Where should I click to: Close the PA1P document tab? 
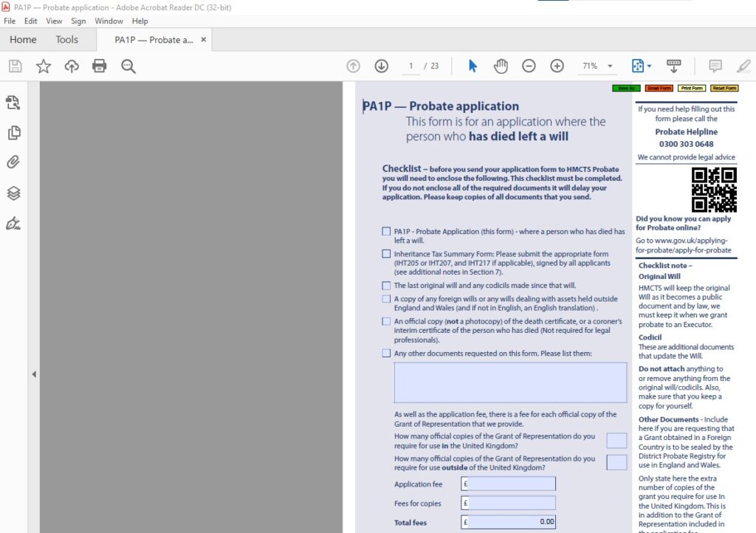coord(204,40)
